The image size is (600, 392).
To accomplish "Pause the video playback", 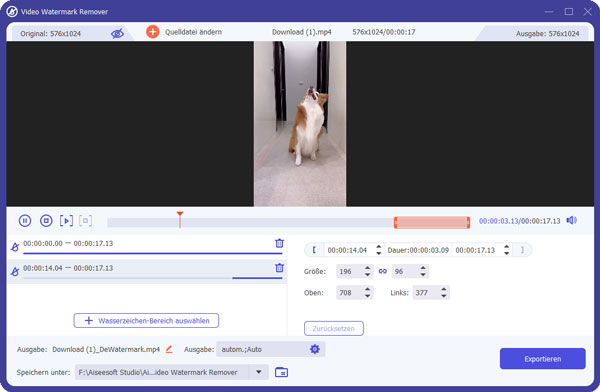I will coord(25,221).
